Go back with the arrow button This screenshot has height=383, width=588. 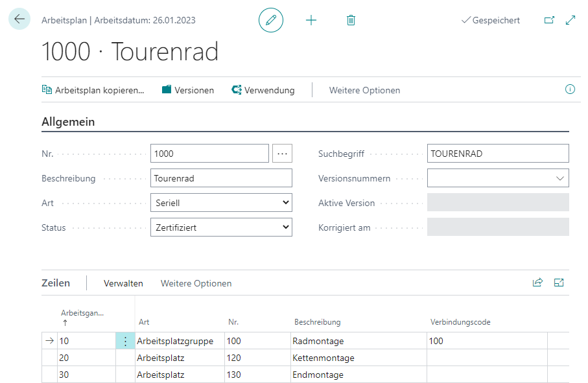tap(19, 19)
